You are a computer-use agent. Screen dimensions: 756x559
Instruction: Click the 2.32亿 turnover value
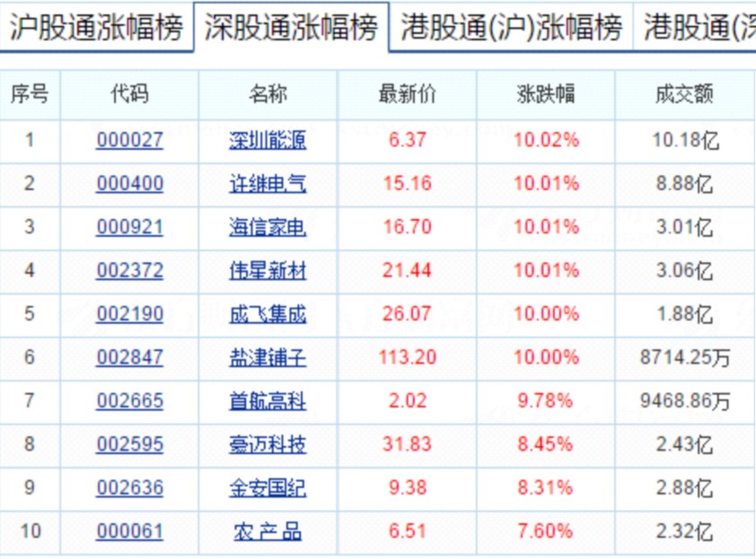click(685, 531)
